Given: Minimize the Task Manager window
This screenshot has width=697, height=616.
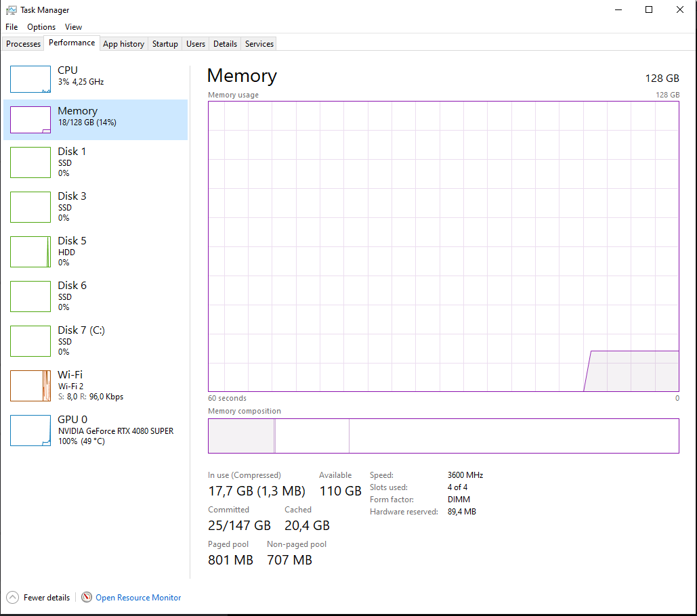Looking at the screenshot, I should 618,9.
